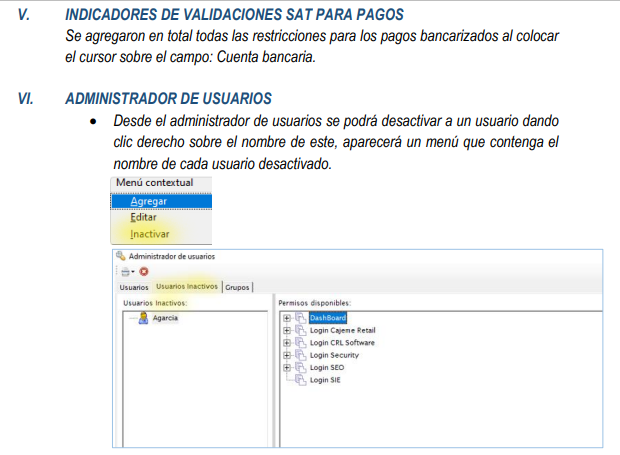620x455 pixels.
Task: Select Login SEO permission label
Action: (x=327, y=368)
